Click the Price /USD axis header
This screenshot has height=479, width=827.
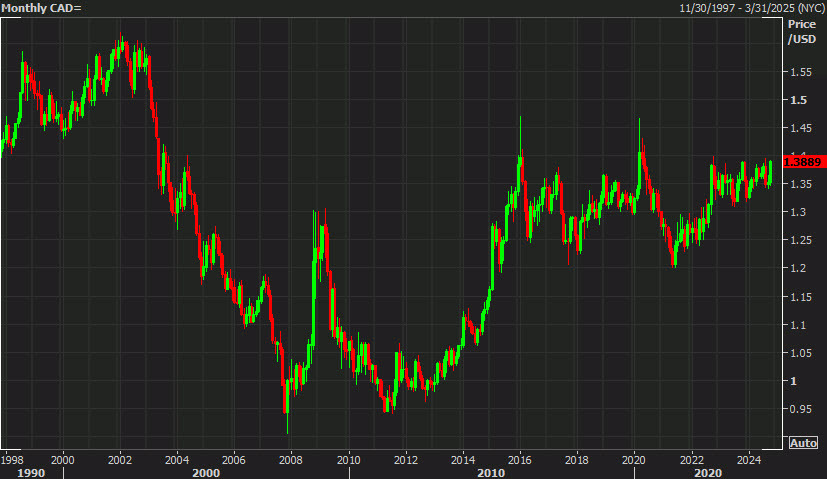(802, 32)
